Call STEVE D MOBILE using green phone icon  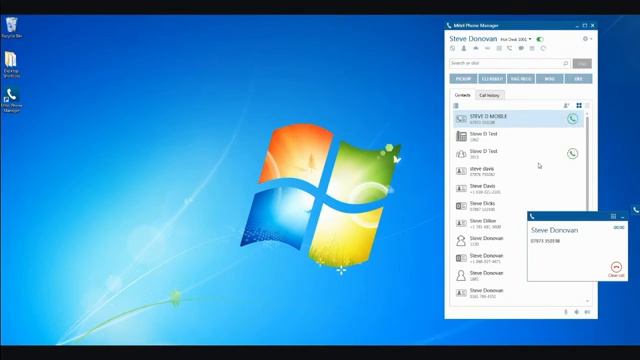tap(572, 119)
